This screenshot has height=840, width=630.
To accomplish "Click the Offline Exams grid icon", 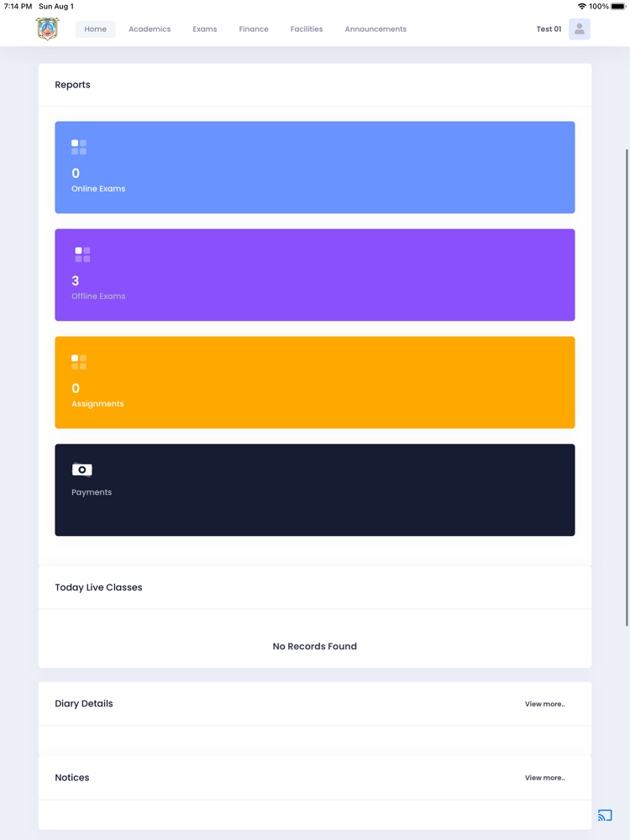I will [x=82, y=255].
